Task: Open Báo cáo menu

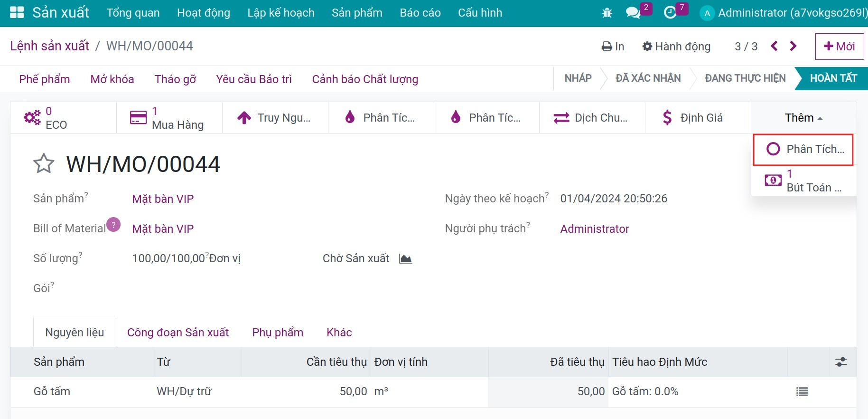Action: click(420, 13)
